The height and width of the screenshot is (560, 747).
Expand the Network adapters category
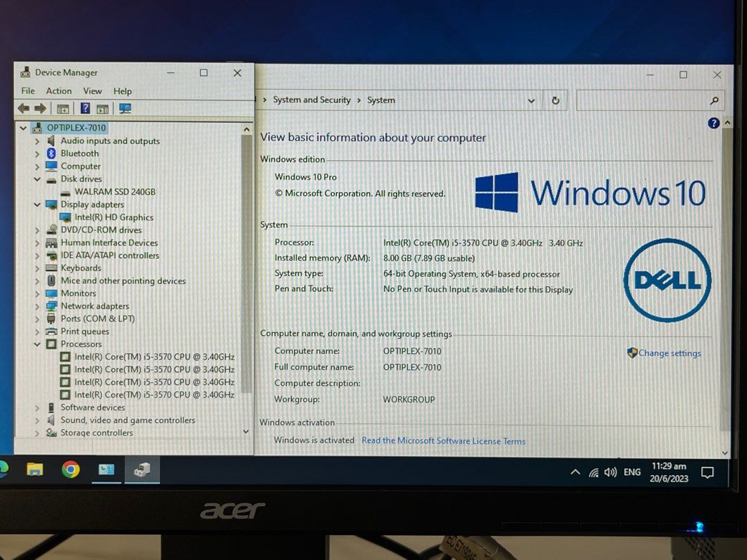[36, 306]
